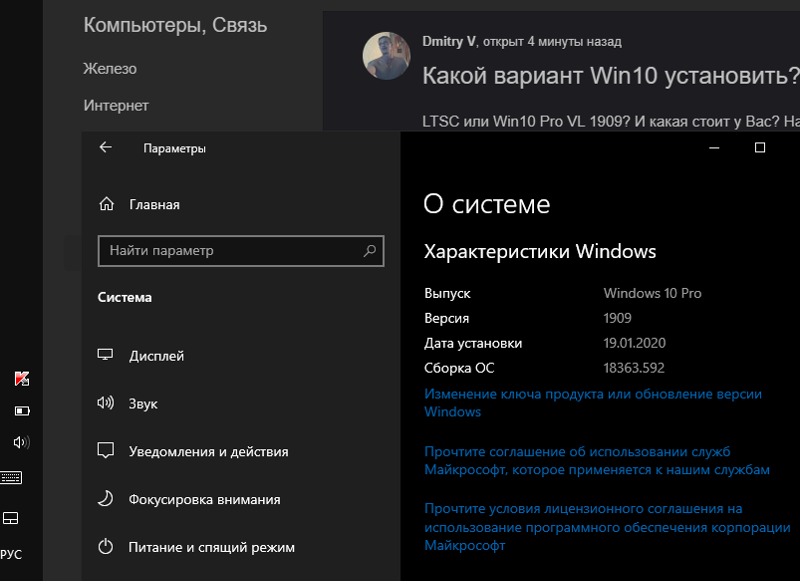Open the Железо category in browser page
The height and width of the screenshot is (581, 800).
point(110,68)
